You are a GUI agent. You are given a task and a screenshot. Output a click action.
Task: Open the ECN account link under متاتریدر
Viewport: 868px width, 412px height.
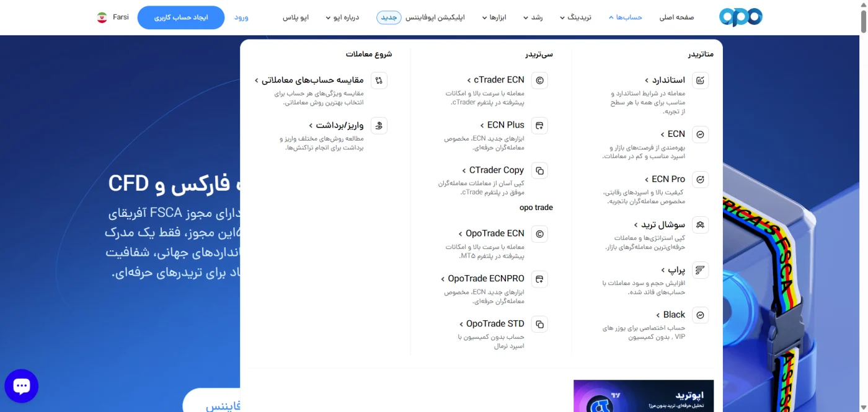click(x=673, y=134)
